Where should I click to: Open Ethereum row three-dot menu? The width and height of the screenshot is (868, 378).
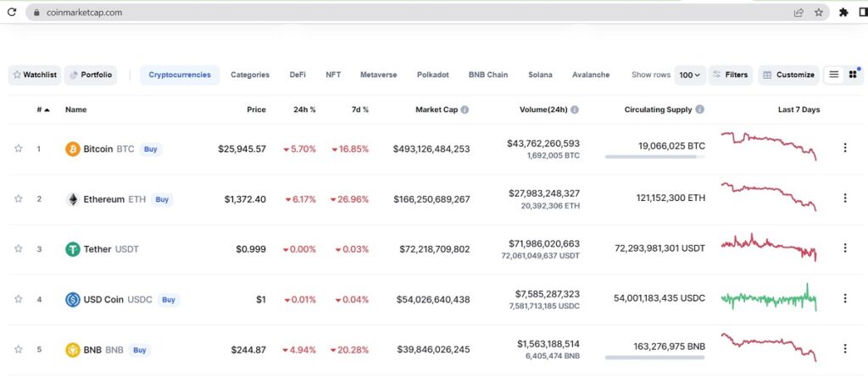845,197
